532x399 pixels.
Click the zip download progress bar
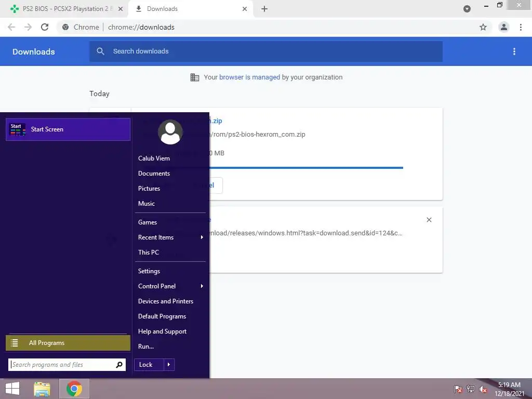[x=306, y=168]
